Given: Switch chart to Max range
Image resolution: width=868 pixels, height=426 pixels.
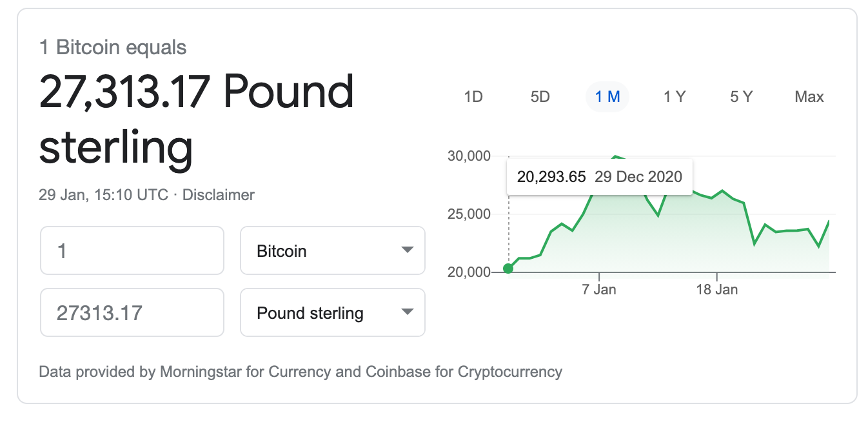Looking at the screenshot, I should (x=809, y=97).
